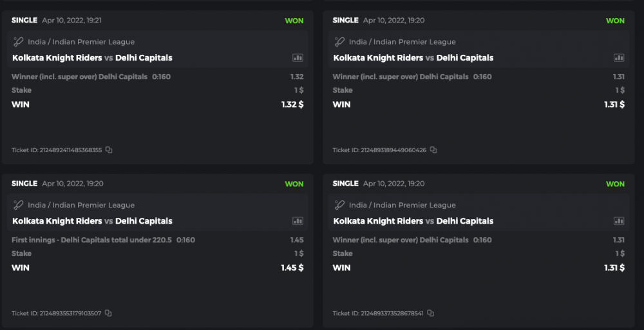Click the WON status on the 19:21 bet
The width and height of the screenshot is (644, 330).
pos(294,21)
